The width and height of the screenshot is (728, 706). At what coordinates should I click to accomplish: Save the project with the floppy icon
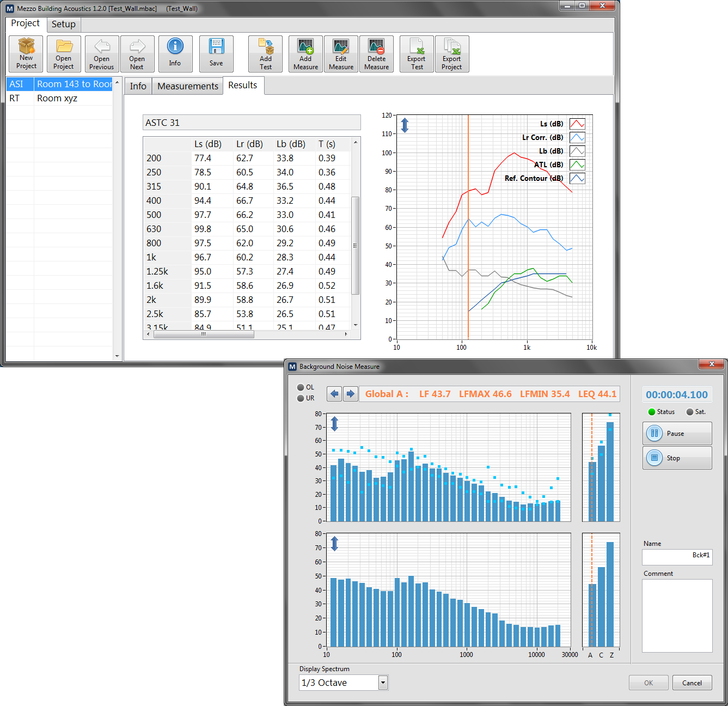point(216,54)
